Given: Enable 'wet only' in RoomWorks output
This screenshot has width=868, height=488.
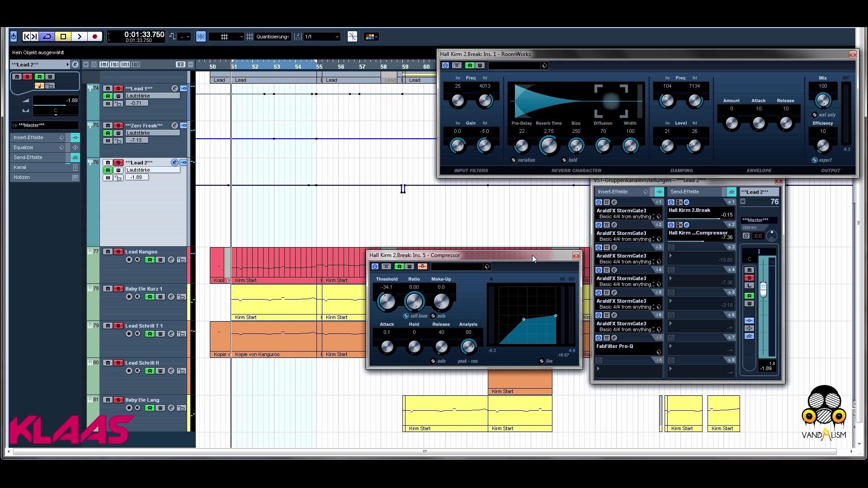Looking at the screenshot, I should click(x=815, y=115).
